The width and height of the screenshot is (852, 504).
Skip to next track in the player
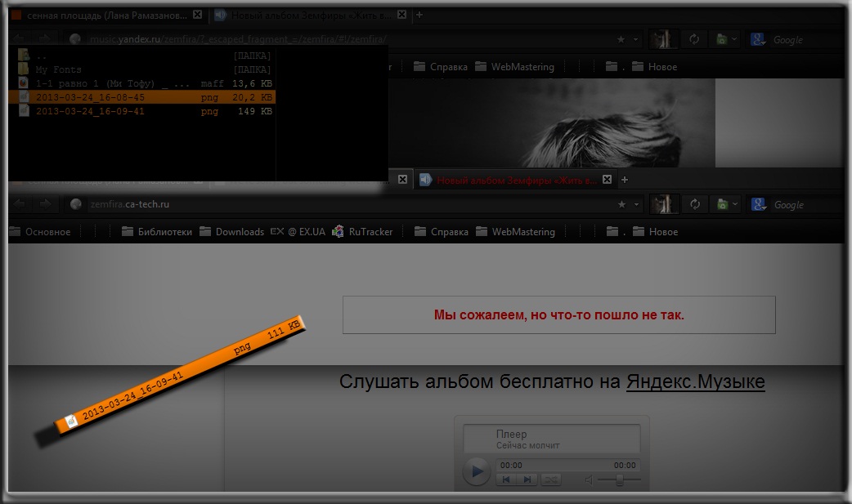point(527,479)
